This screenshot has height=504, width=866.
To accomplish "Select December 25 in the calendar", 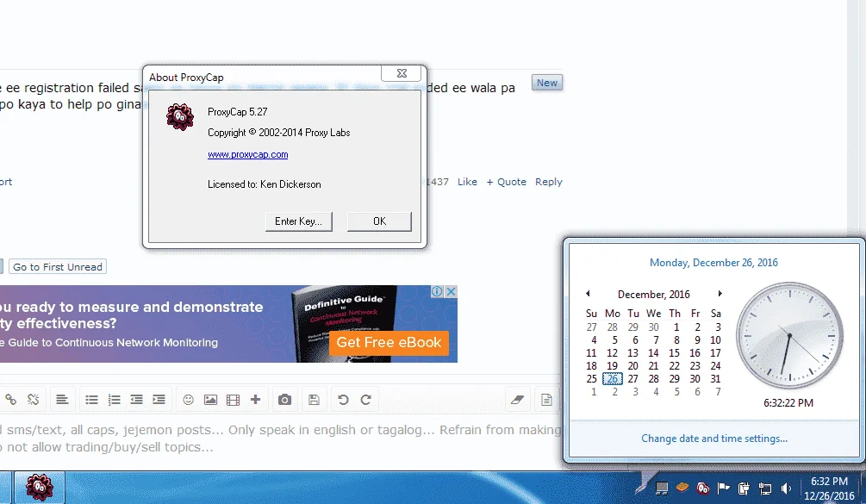I will [591, 379].
